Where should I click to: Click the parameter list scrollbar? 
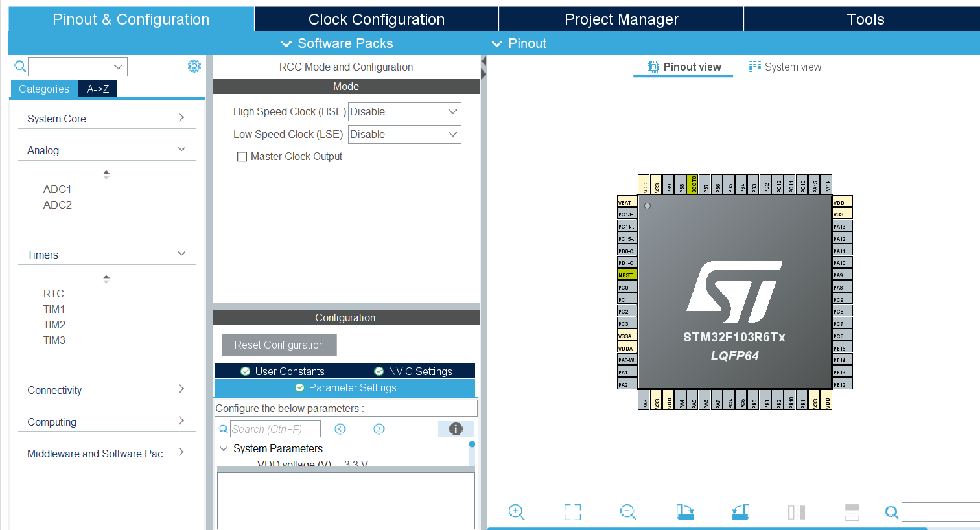[472, 454]
